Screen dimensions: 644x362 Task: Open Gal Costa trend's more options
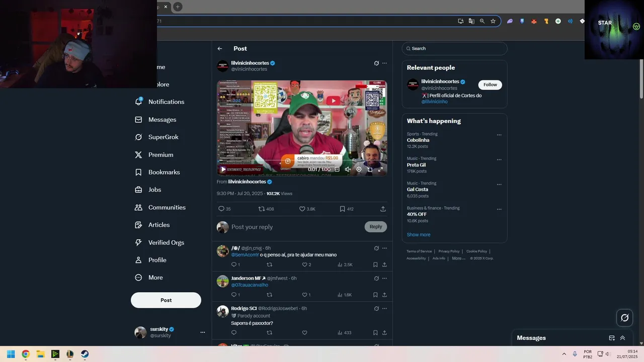pyautogui.click(x=499, y=185)
